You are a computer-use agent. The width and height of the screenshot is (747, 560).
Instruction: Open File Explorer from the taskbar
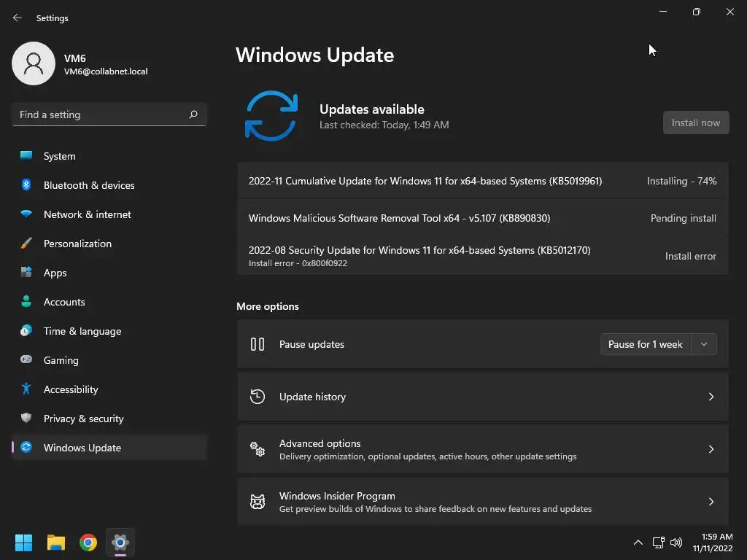coord(55,542)
